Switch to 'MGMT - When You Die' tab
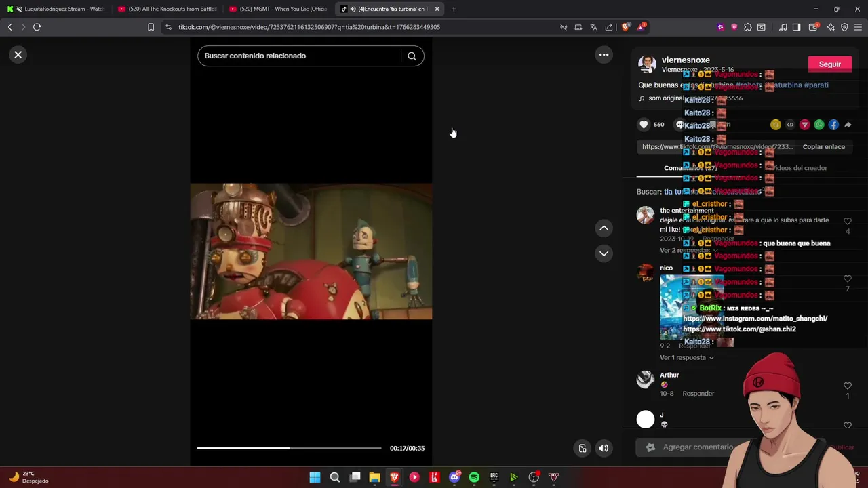Image resolution: width=868 pixels, height=488 pixels. pos(278,9)
